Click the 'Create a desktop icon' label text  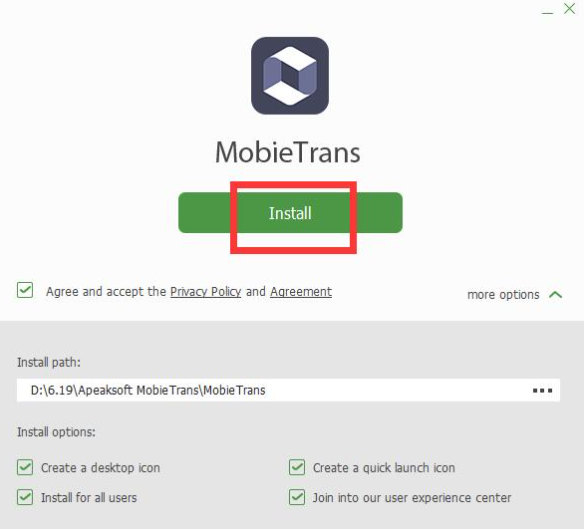101,468
